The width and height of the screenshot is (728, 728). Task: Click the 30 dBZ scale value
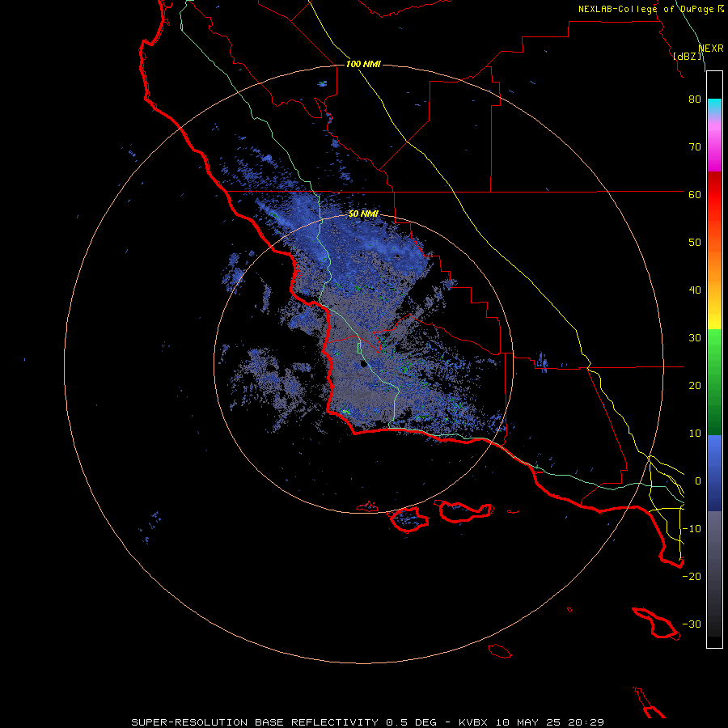point(695,338)
